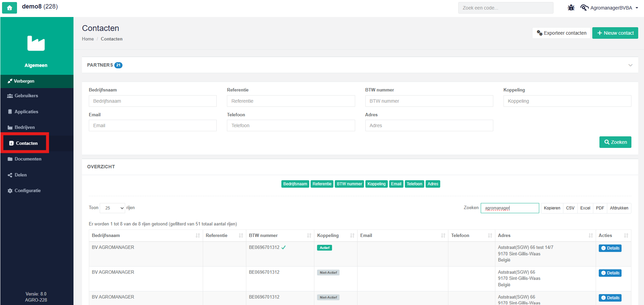Toggle BTW nummer column visibility
The width and height of the screenshot is (644, 305).
click(349, 184)
